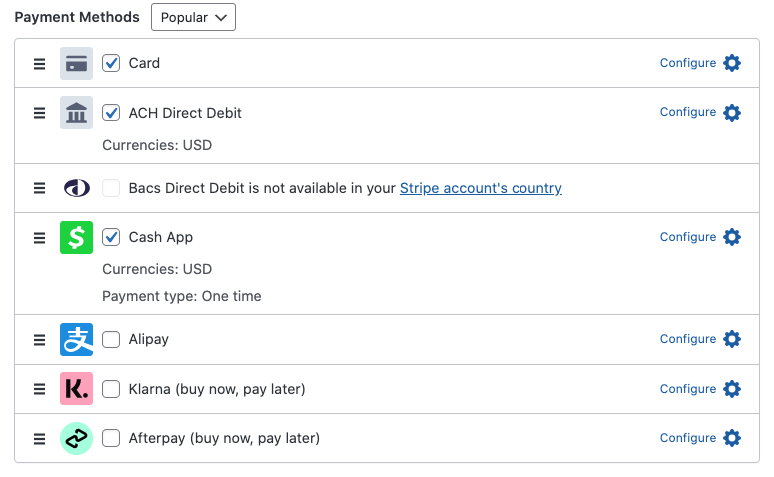The width and height of the screenshot is (774, 477).
Task: Click the Cash App green dollar icon
Action: pos(76,237)
